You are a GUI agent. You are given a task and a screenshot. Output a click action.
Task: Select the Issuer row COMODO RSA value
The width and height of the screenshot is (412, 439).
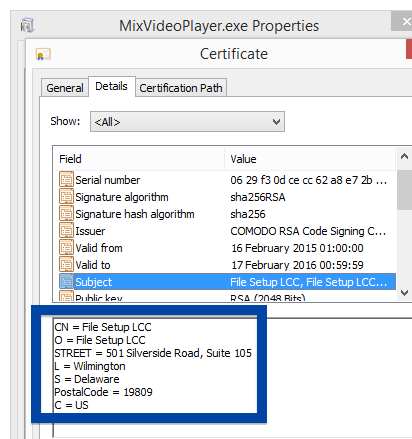308,231
